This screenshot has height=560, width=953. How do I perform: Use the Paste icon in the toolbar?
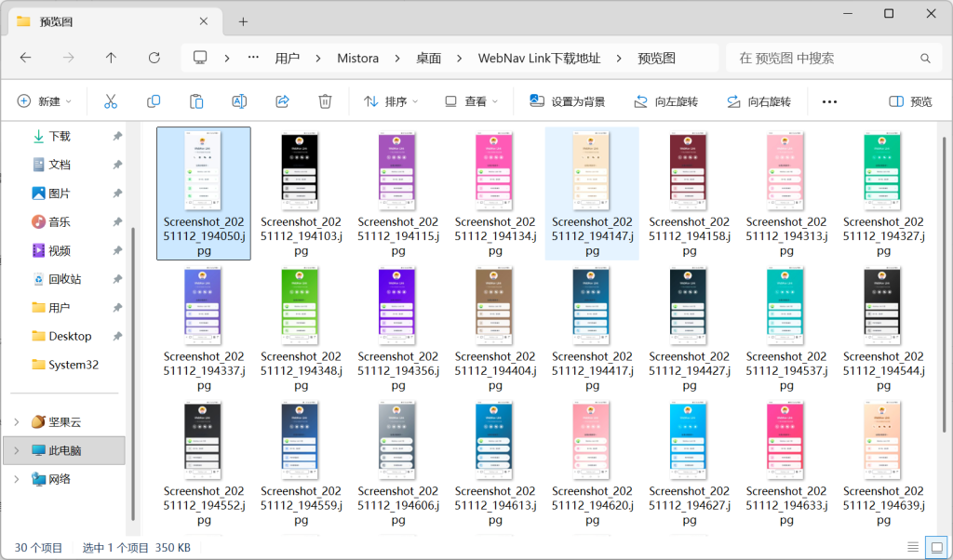pyautogui.click(x=196, y=100)
